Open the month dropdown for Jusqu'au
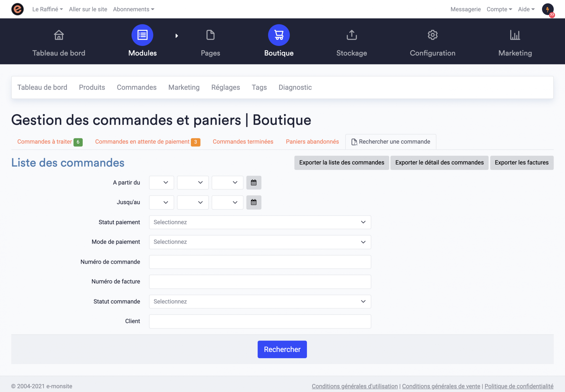Screen dimensions: 565x392 click(x=193, y=202)
